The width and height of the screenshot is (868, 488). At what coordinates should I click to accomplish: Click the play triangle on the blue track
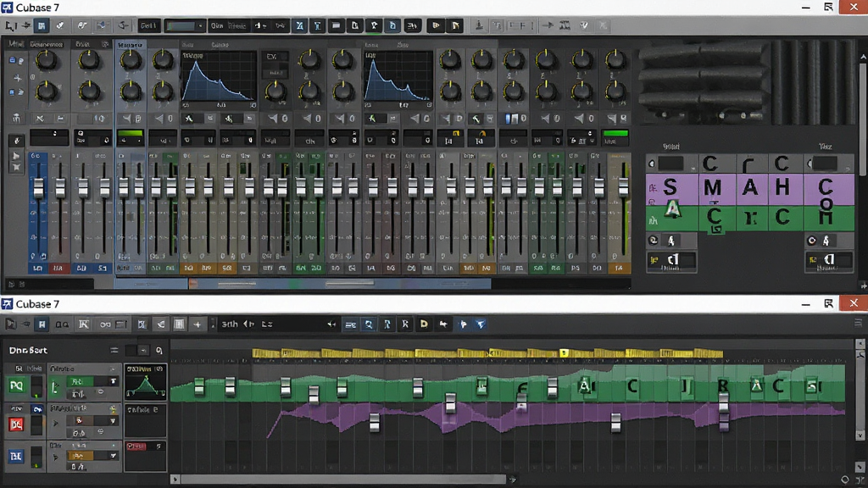click(x=55, y=457)
